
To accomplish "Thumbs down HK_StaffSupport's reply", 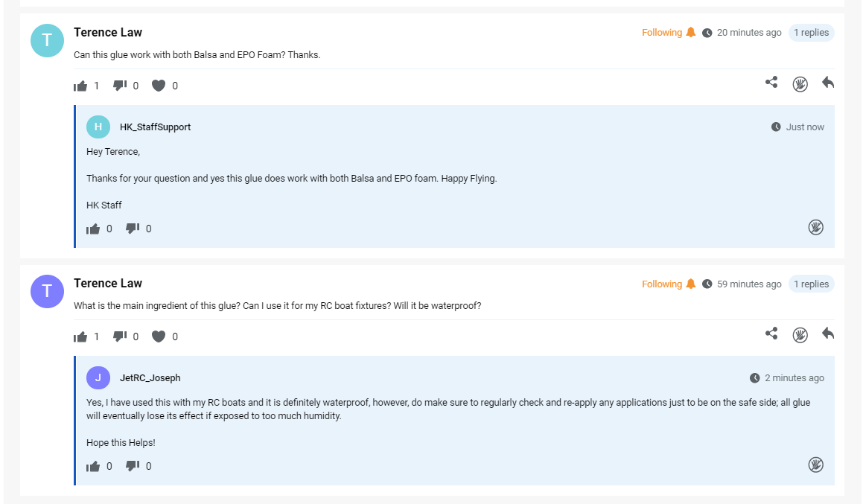I will (x=133, y=229).
